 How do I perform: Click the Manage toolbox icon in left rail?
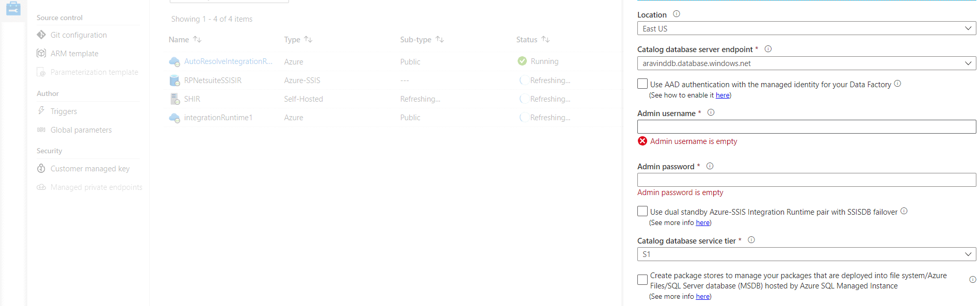13,8
